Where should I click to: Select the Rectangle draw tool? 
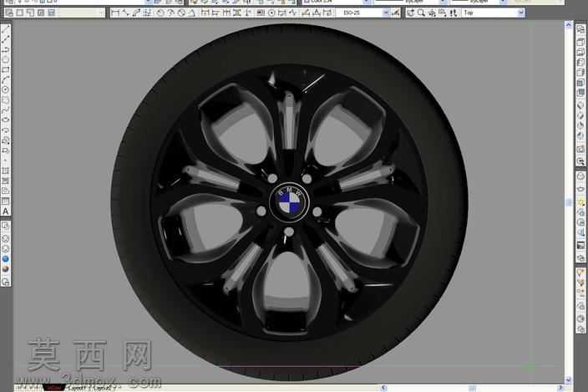6,69
